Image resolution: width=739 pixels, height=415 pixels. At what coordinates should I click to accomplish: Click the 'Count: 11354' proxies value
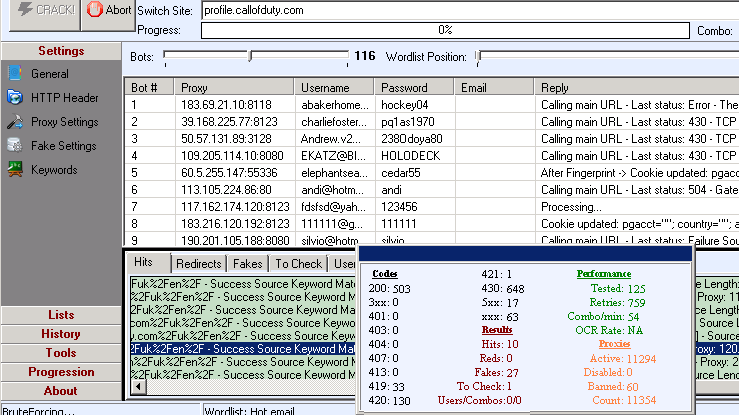point(624,400)
